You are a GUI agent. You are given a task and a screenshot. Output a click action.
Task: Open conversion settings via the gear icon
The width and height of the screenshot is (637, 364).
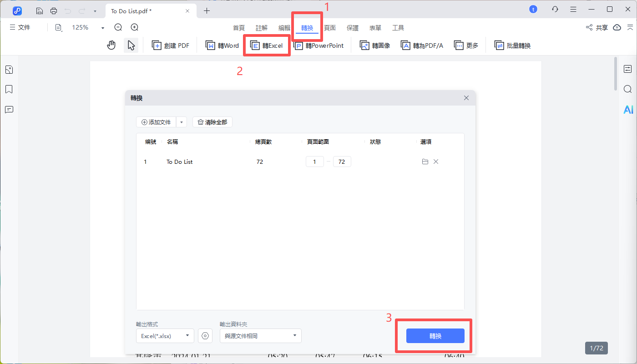205,335
